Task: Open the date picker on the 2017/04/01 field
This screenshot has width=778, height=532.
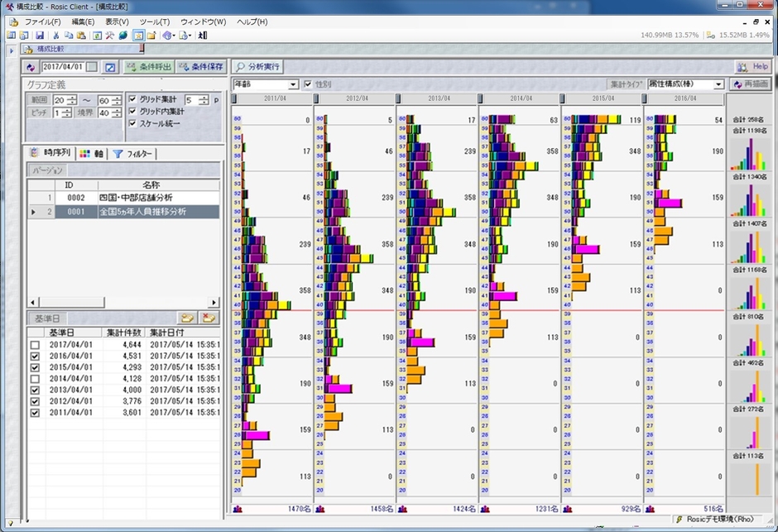Action: click(x=91, y=67)
